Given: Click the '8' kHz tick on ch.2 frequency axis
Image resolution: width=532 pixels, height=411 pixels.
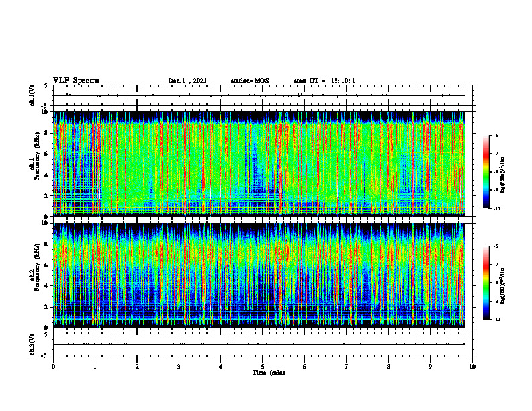Looking at the screenshot, I should [46, 244].
